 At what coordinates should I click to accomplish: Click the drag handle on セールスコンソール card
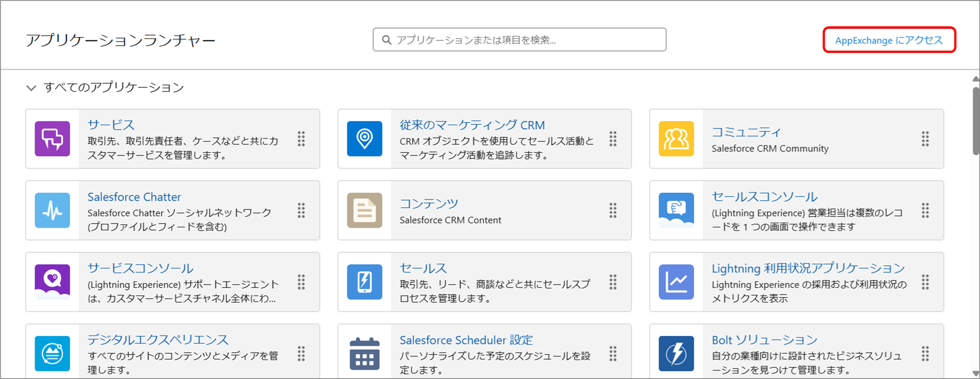coord(925,210)
